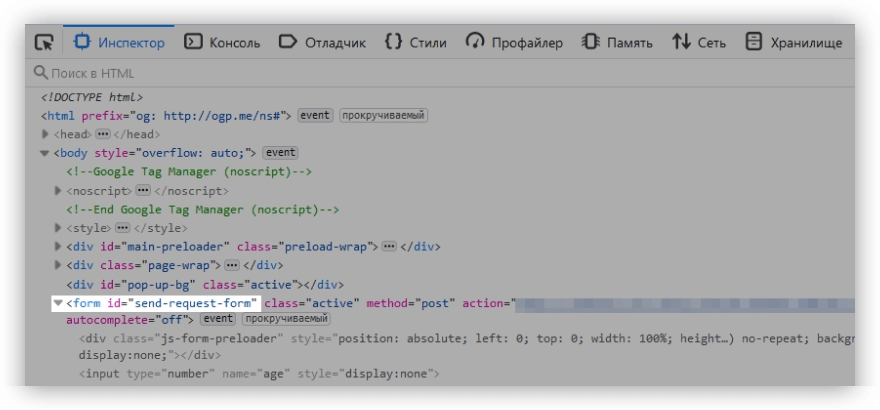Click the прокручиваемый badge on html tag
The image size is (880, 410).
tap(384, 116)
